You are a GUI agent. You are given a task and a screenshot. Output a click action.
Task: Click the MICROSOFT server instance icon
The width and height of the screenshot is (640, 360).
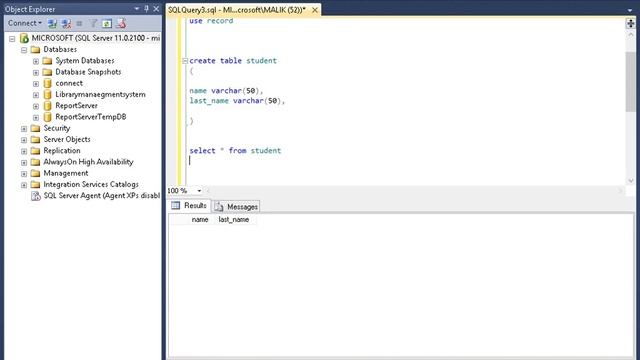(24, 38)
